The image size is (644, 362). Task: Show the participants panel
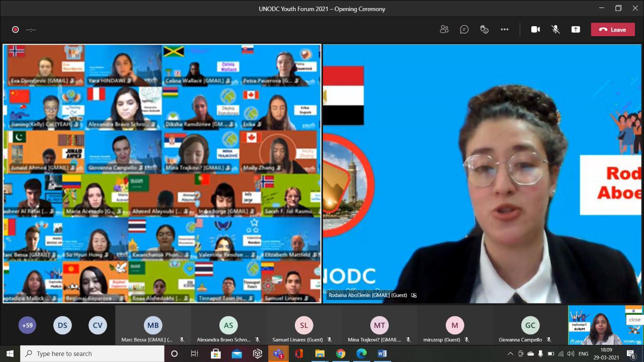[444, 30]
